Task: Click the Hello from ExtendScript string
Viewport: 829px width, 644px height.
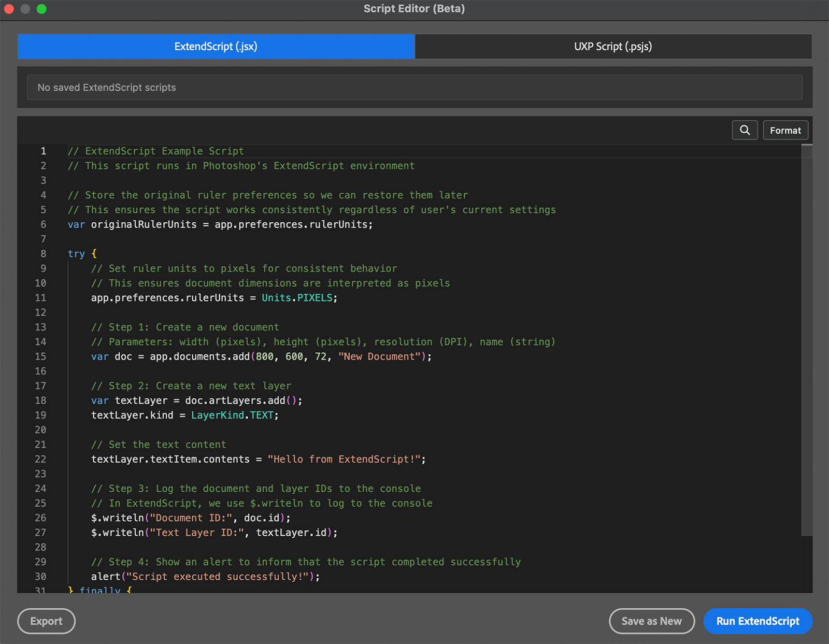Action: 346,459
